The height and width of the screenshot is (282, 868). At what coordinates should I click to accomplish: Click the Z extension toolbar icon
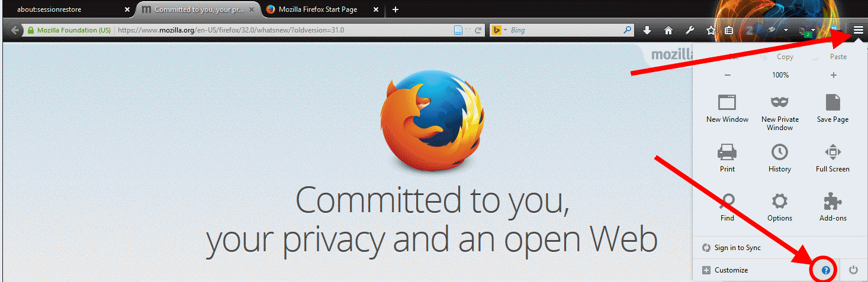pos(749,30)
